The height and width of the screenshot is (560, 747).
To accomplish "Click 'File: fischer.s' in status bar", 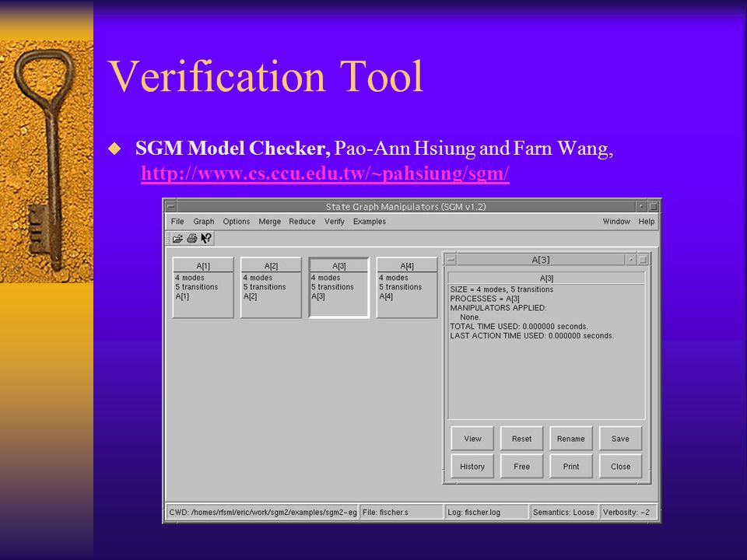I will [x=402, y=513].
